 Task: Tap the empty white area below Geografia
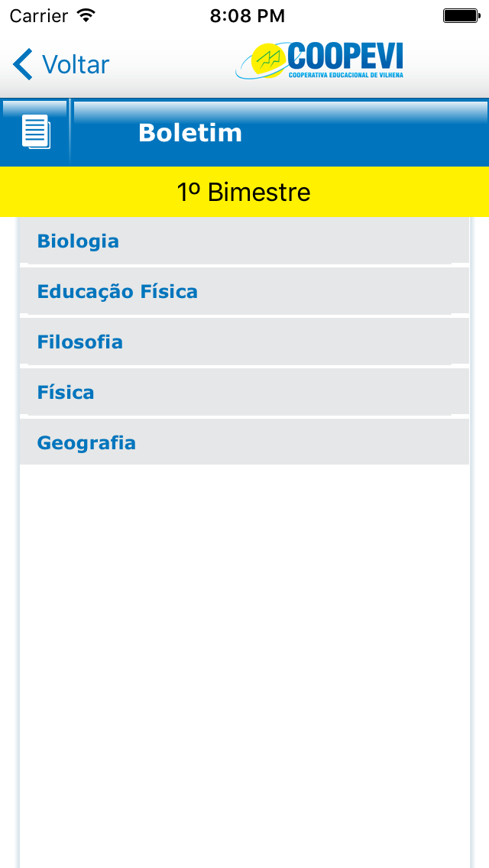coord(244,649)
